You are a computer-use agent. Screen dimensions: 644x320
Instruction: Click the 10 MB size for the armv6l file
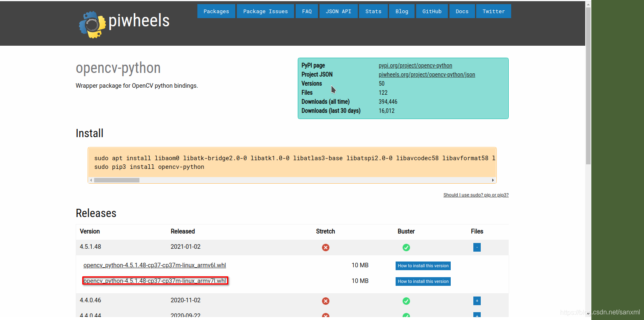pos(360,265)
